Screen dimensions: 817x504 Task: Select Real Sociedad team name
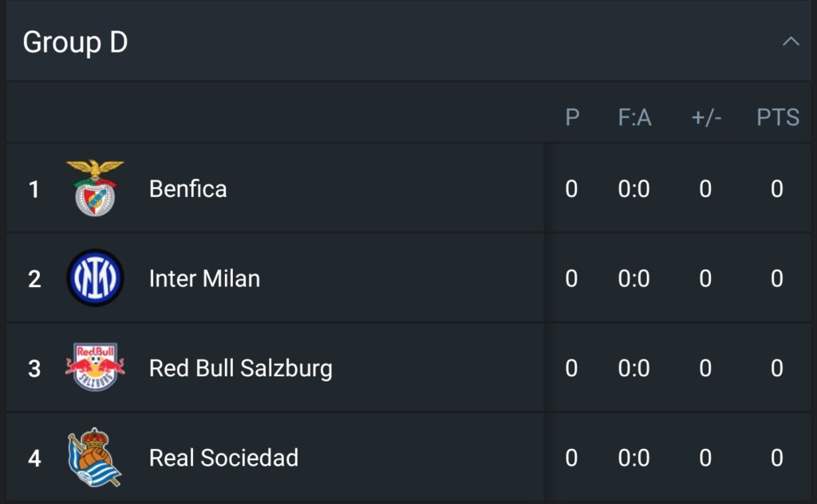[223, 458]
